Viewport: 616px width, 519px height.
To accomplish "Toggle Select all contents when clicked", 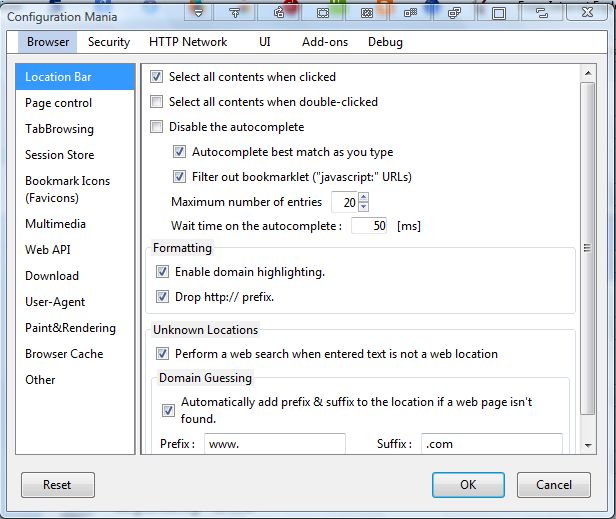I will (x=156, y=77).
